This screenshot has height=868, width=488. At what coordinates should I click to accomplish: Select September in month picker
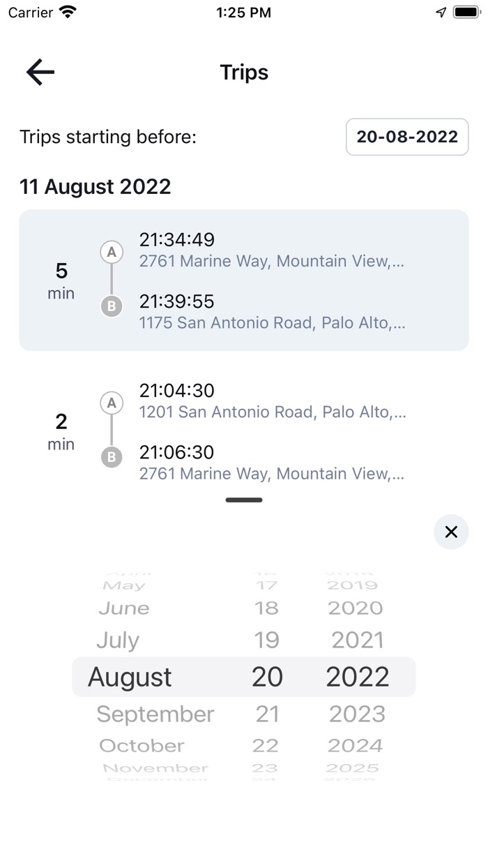tap(155, 714)
